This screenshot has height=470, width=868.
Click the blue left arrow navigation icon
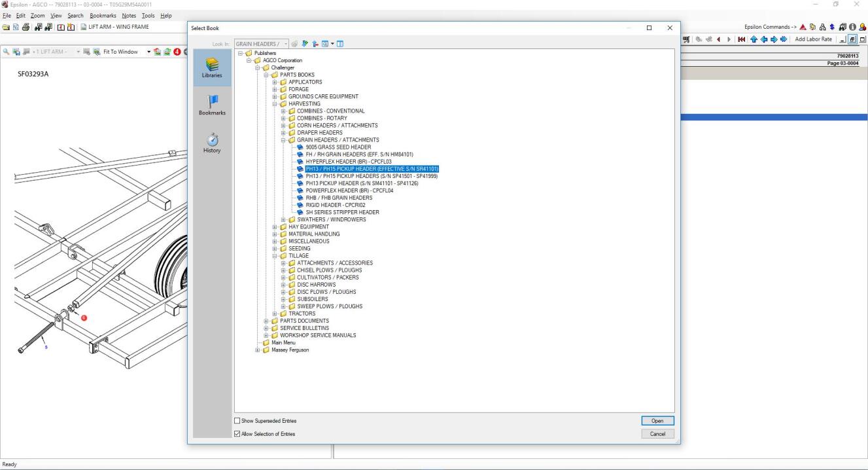point(765,39)
